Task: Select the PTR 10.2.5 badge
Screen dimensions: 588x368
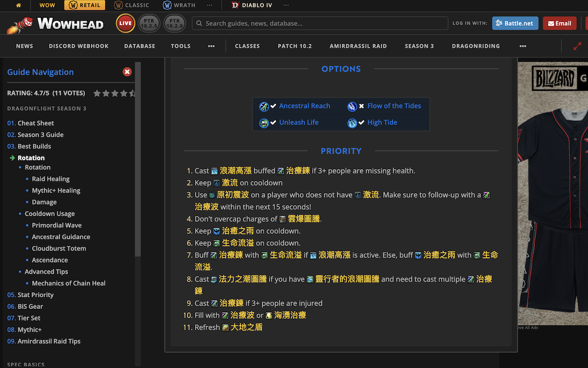Action: pos(149,23)
